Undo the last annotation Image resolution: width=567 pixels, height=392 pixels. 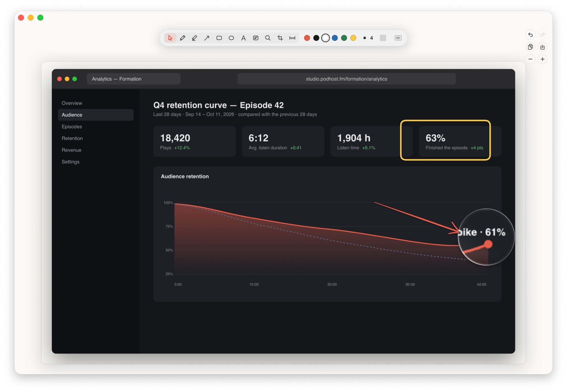coord(530,35)
